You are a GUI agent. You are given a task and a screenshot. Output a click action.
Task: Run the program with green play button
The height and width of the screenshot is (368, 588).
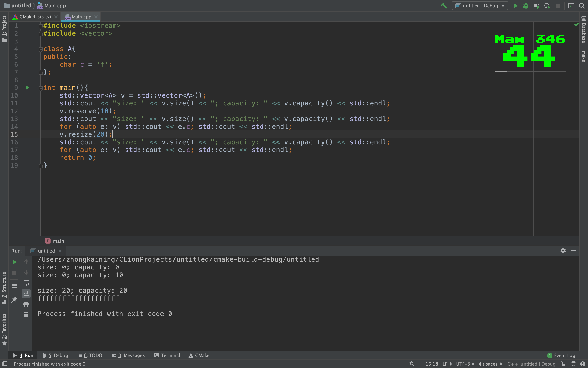point(515,6)
